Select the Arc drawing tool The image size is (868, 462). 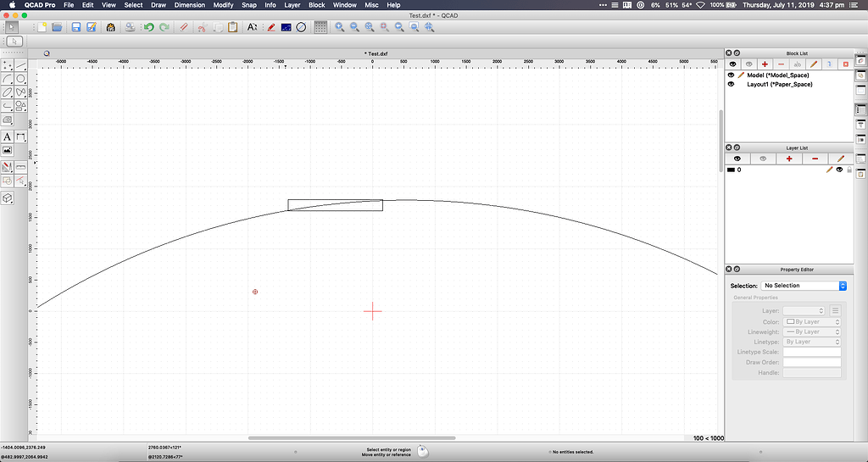(7, 79)
